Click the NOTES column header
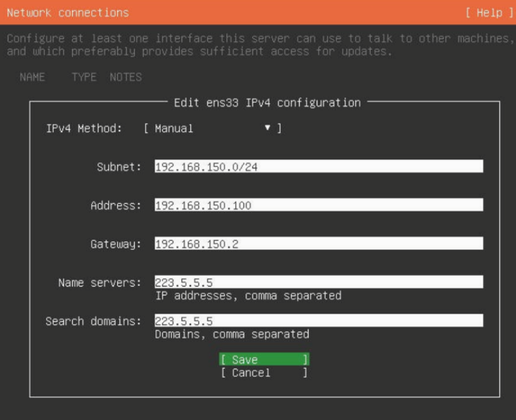 (x=126, y=77)
